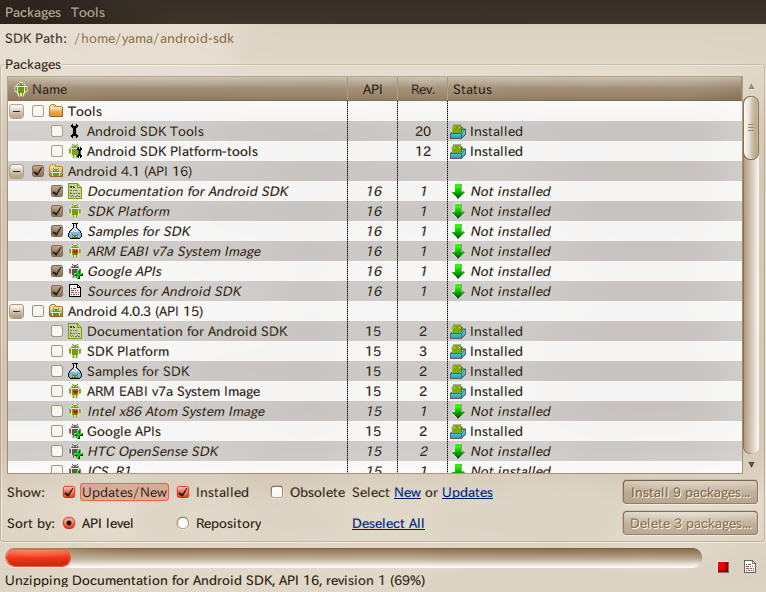
Task: Click the Google APIs add-on icon, API 16
Action: 75,271
